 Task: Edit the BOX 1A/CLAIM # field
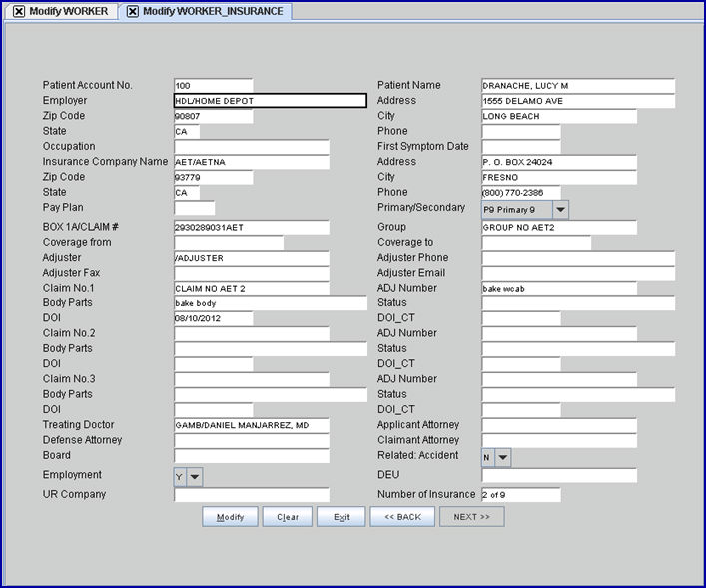252,228
